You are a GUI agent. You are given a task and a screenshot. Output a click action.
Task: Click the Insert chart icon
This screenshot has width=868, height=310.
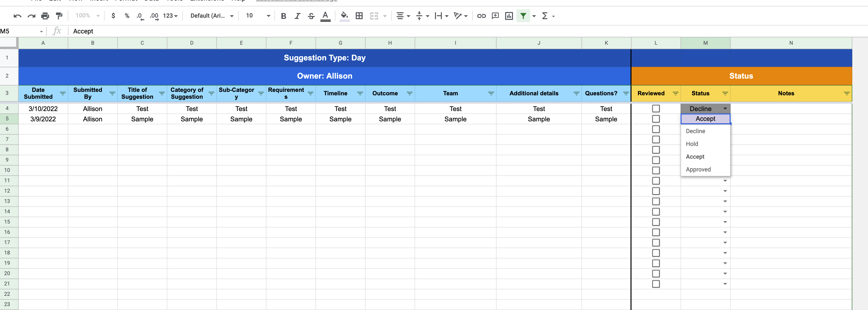[509, 16]
